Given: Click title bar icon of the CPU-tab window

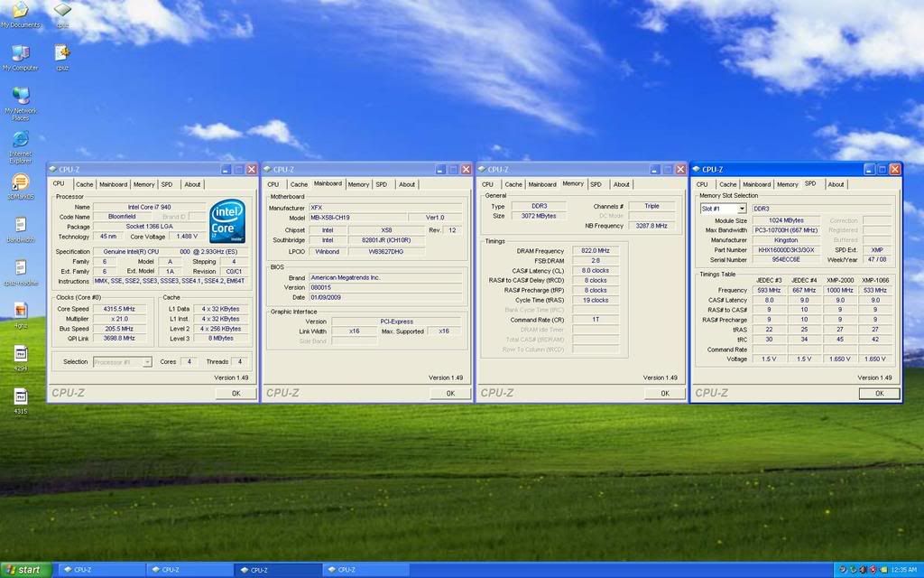Looking at the screenshot, I should [53, 169].
